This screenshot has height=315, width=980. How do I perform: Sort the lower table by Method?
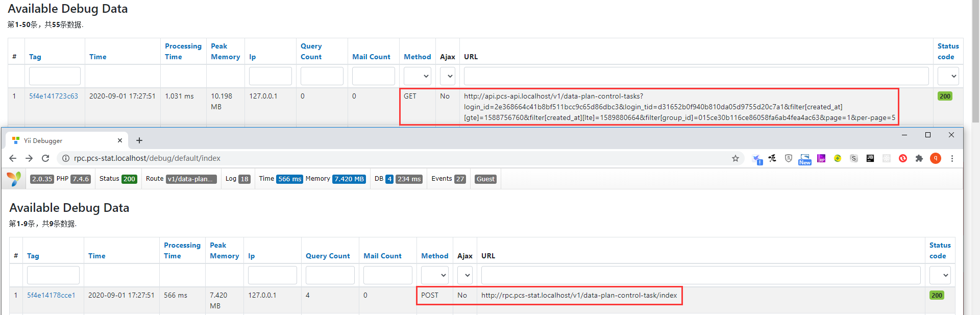(435, 256)
